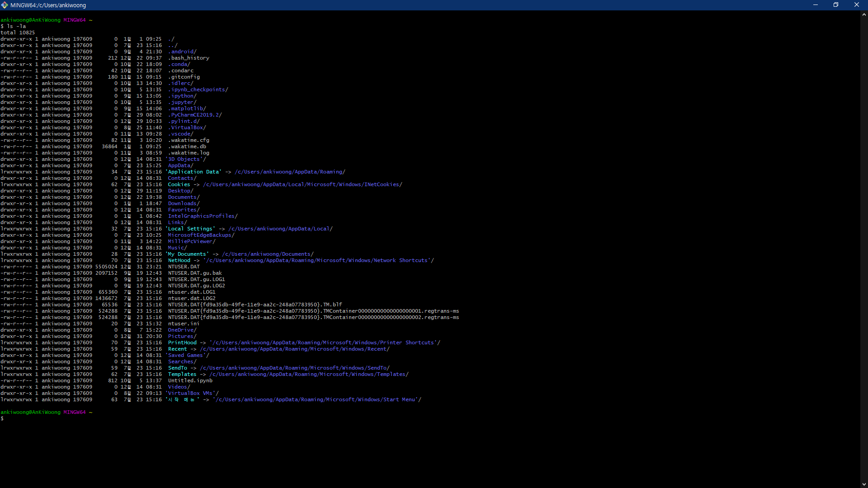Minimize the MINGW64 terminal window
868x488 pixels.
click(x=816, y=5)
